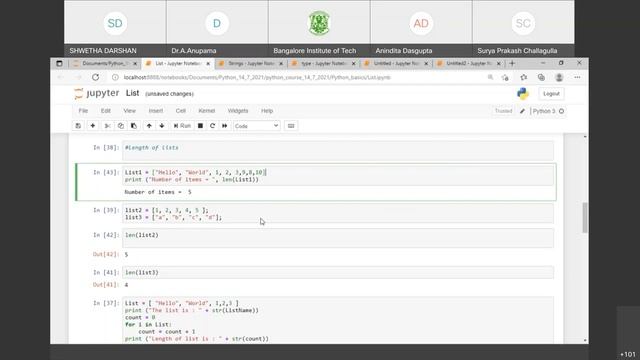Viewport: 640px width, 360px height.
Task: Click the pencil edit mode icon
Action: pyautogui.click(x=522, y=111)
